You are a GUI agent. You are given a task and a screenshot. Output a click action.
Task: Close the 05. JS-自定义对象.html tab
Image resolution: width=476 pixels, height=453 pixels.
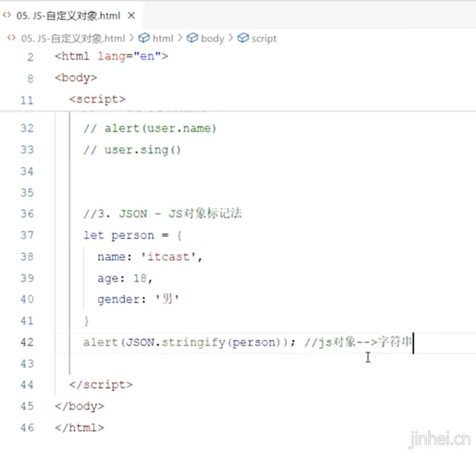131,15
